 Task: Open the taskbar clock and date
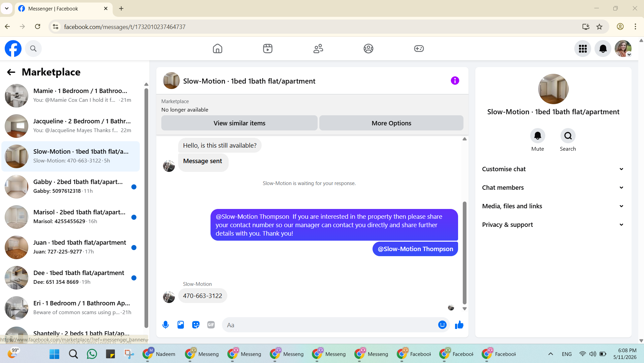(x=625, y=354)
